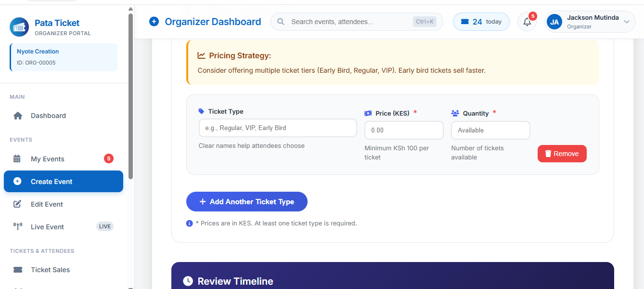Click the notification bell icon

point(527,22)
